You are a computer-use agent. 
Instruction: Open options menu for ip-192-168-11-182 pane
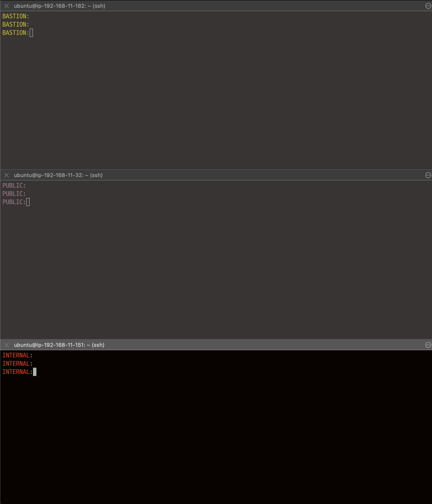click(428, 6)
